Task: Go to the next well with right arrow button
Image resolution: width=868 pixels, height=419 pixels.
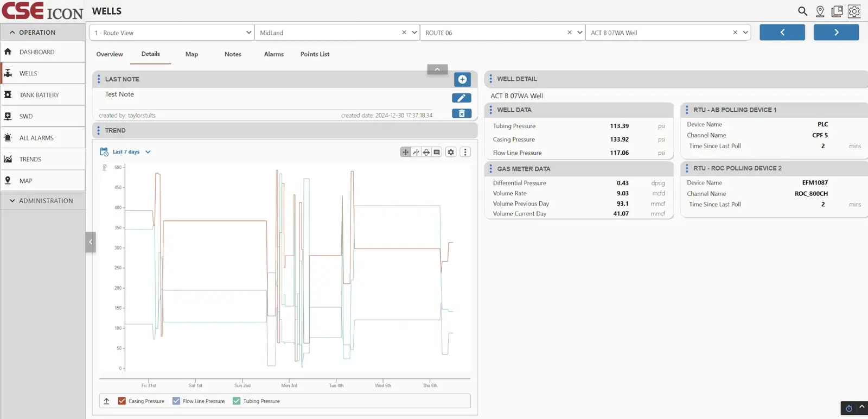Action: pos(836,33)
